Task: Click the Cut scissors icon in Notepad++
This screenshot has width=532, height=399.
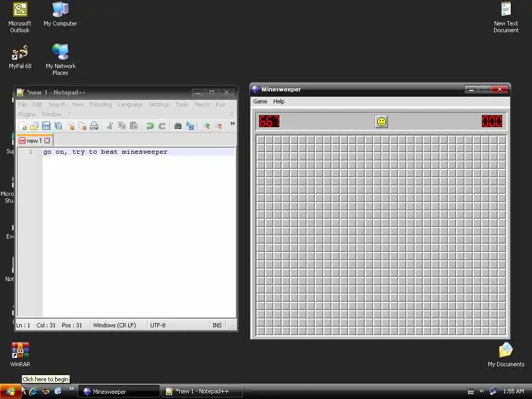Action: click(110, 126)
